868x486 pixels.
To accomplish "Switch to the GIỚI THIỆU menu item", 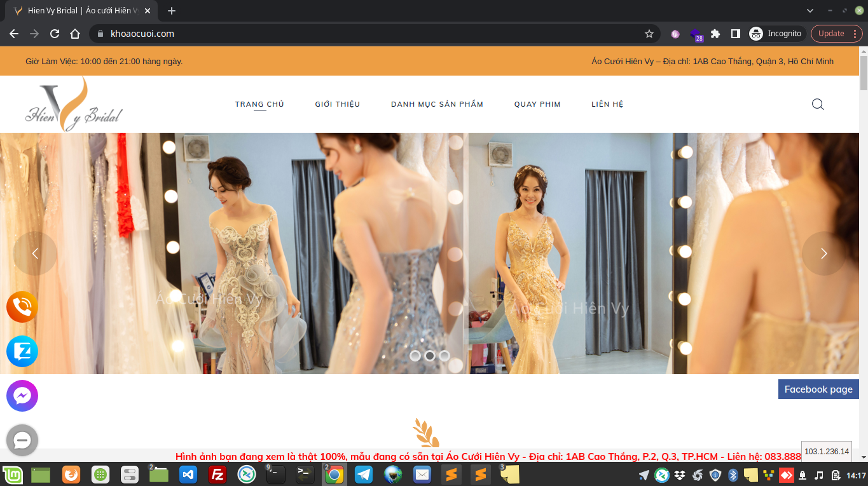I will point(337,104).
